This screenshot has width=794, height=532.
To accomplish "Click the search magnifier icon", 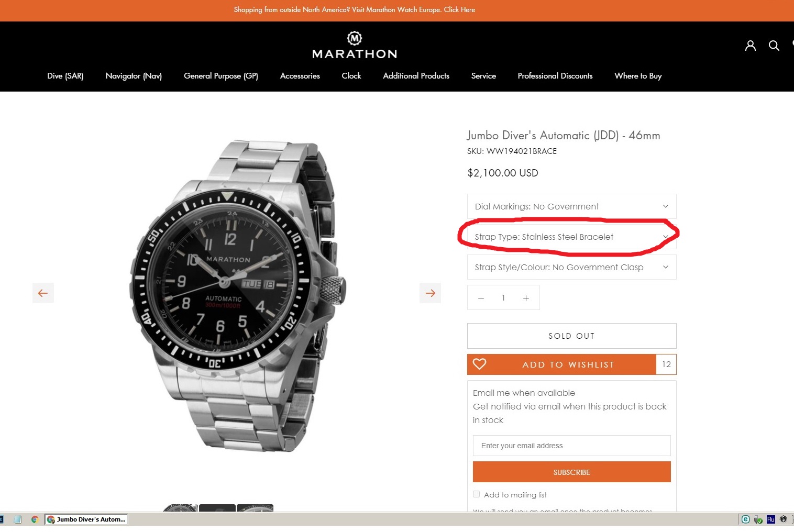I will tap(774, 46).
